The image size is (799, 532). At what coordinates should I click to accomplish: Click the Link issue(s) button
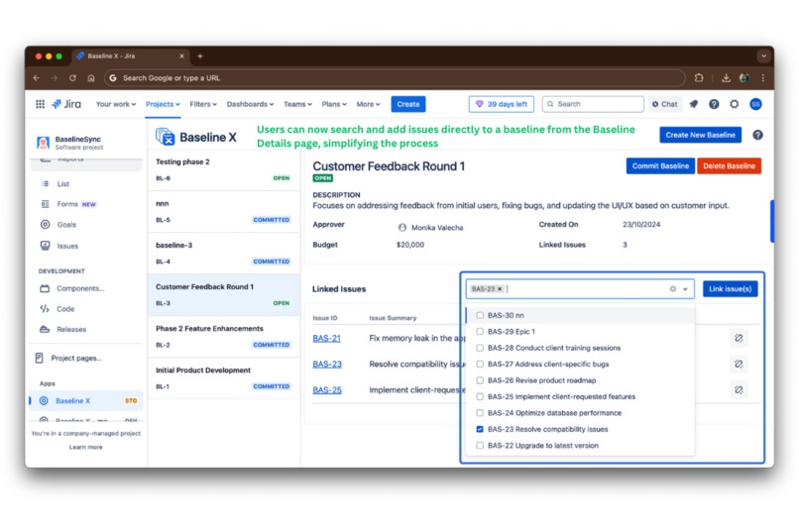731,288
